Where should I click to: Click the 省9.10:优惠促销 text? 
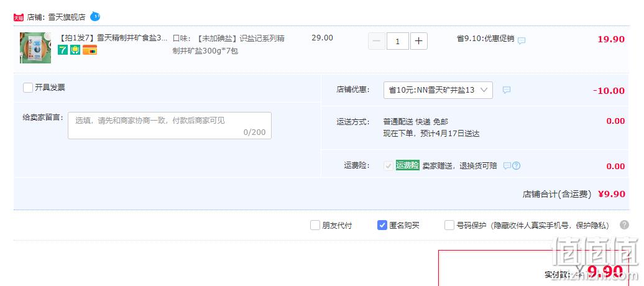485,39
